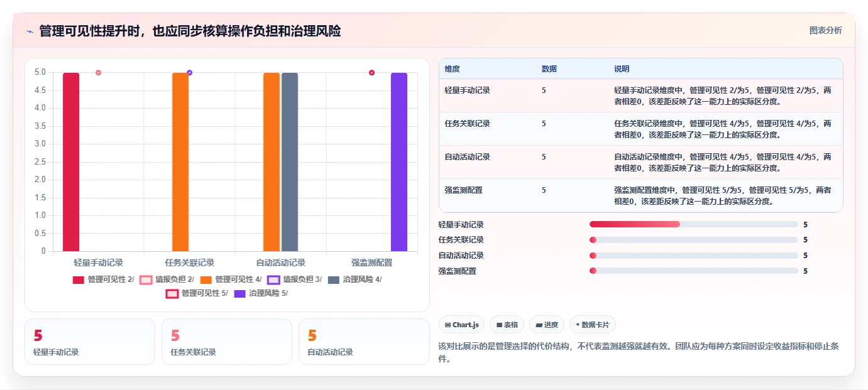Open the 轻量手动记录 data card

(90, 342)
